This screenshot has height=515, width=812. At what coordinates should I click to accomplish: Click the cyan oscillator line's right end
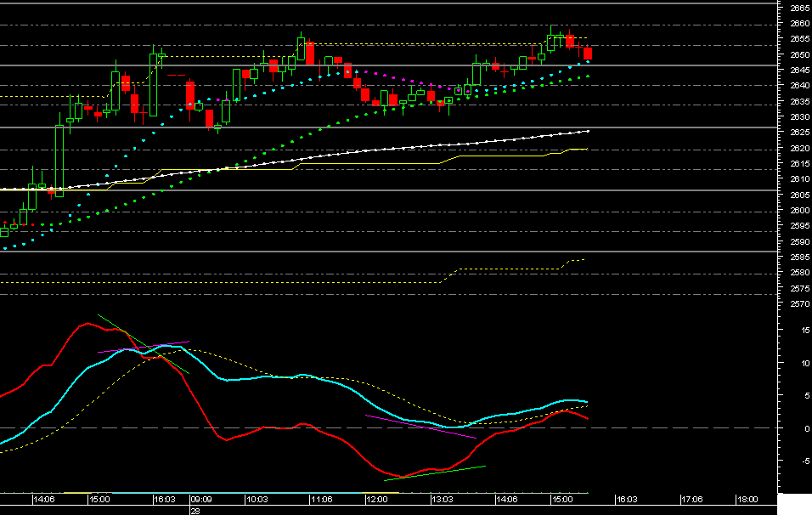click(x=587, y=402)
